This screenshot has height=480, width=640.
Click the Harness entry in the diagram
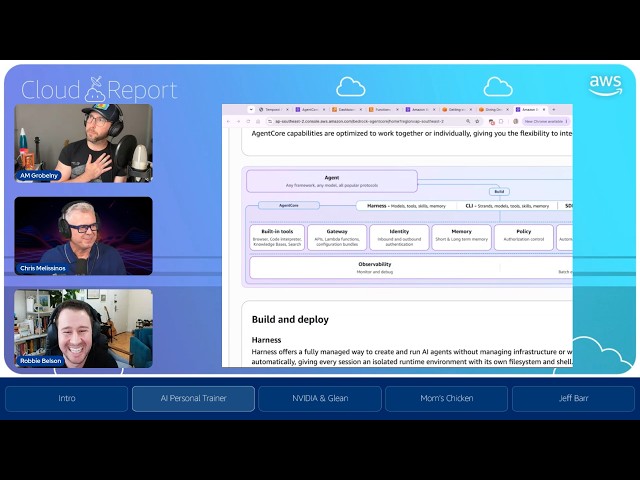[x=406, y=206]
